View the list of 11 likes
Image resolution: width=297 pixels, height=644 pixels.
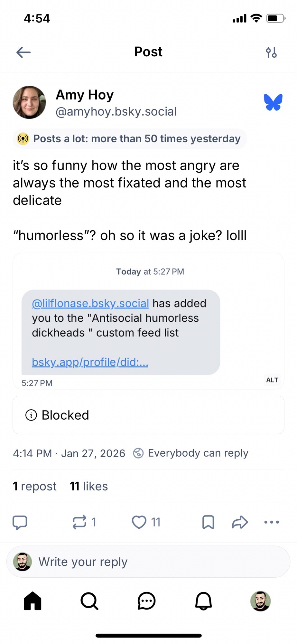click(89, 486)
